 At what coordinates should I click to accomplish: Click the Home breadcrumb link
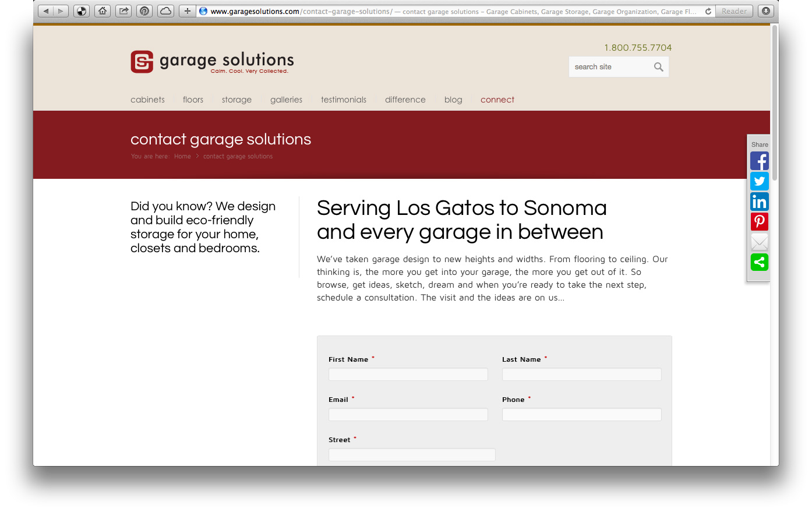pos(182,156)
